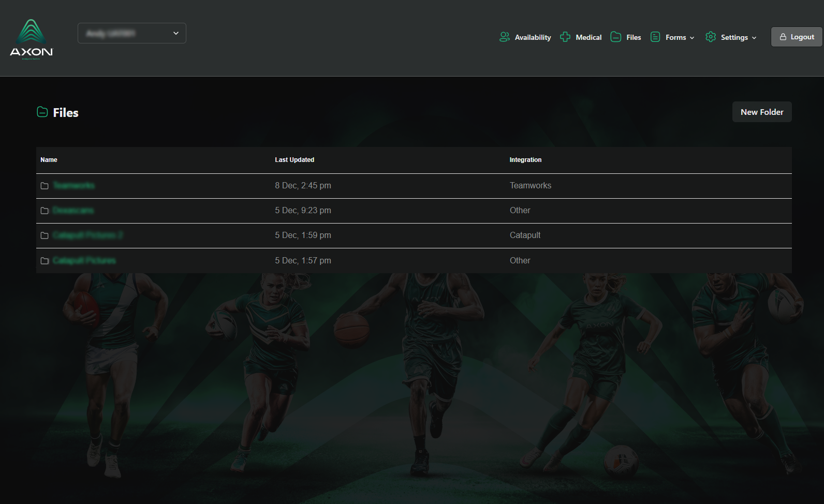Select the '5 Dec, 1:57 pm' cell

tap(303, 260)
